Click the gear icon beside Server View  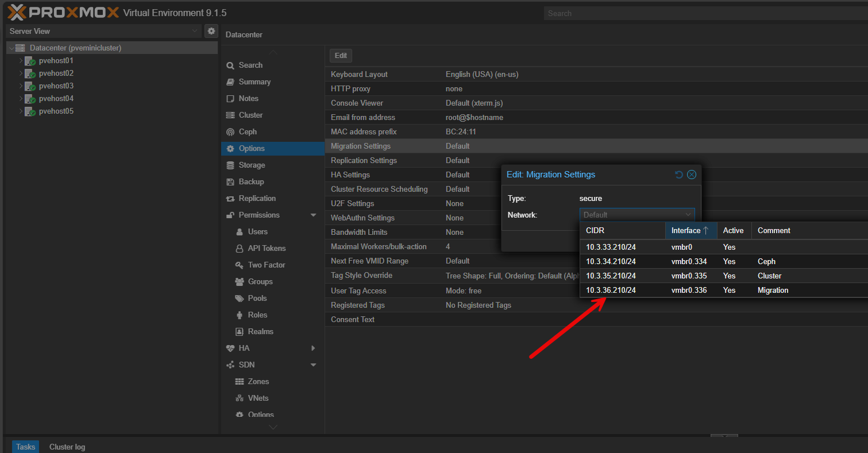[x=211, y=31]
